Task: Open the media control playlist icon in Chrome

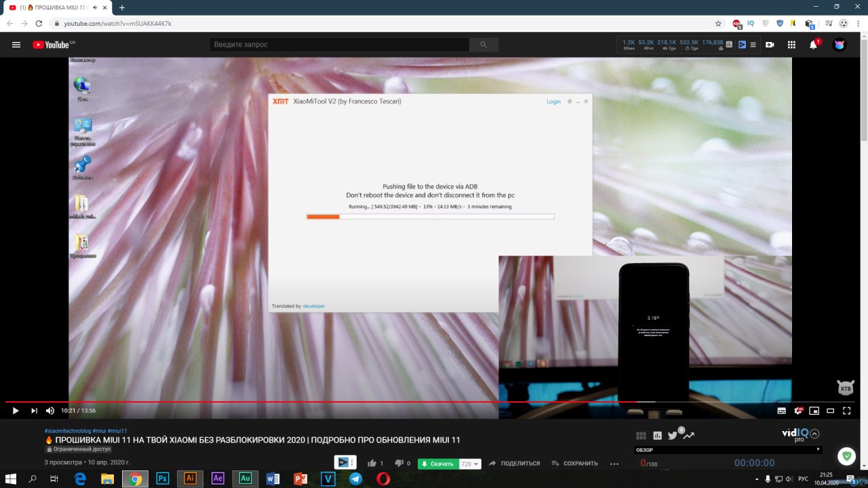Action: click(x=829, y=23)
